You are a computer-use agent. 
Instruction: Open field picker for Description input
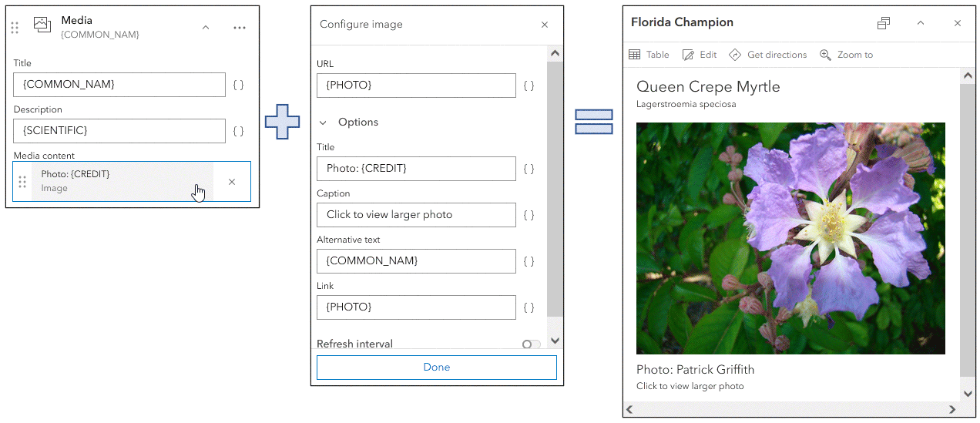[238, 131]
